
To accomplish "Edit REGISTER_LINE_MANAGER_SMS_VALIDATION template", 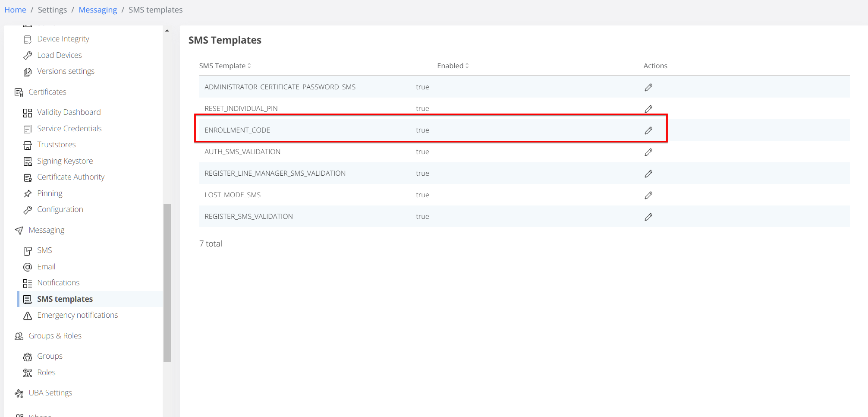I will [648, 174].
